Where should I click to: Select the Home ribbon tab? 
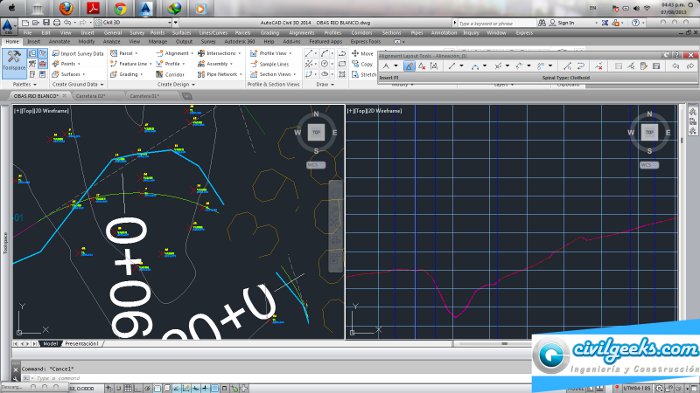(12, 42)
